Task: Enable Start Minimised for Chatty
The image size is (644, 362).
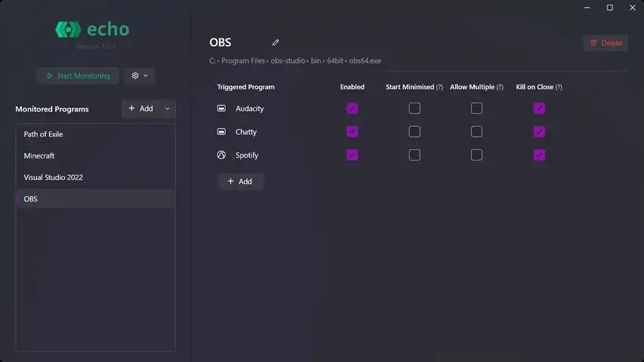Action: tap(414, 132)
